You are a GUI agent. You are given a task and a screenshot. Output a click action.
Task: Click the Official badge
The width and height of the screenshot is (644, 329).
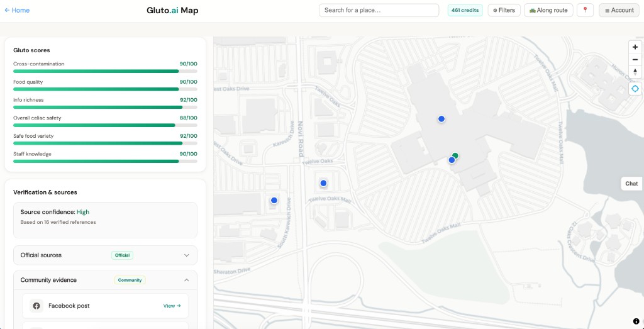(122, 255)
